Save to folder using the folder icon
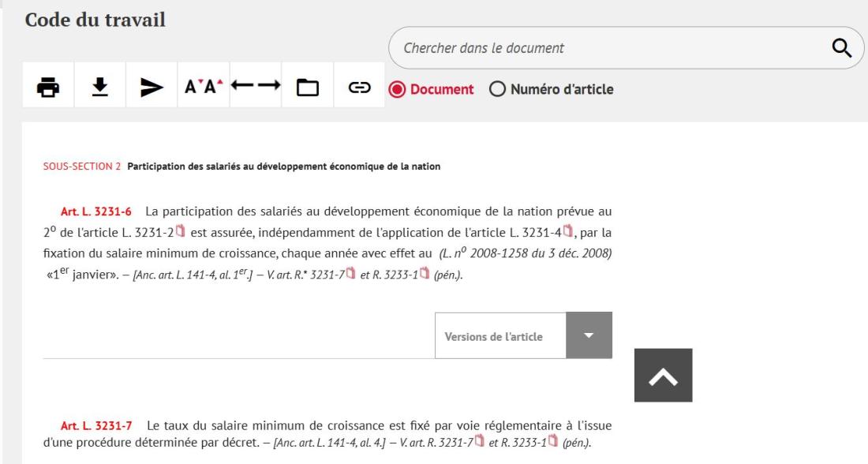Image resolution: width=868 pixels, height=464 pixels. click(307, 86)
